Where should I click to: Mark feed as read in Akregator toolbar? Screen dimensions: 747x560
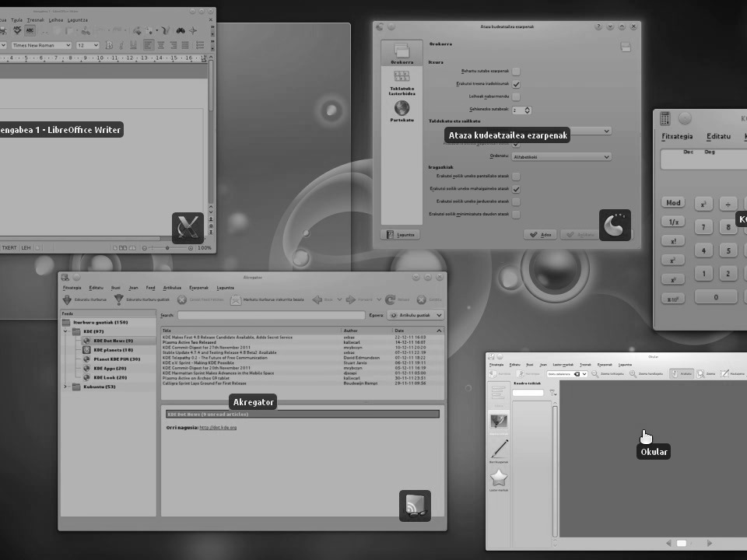tap(267, 299)
